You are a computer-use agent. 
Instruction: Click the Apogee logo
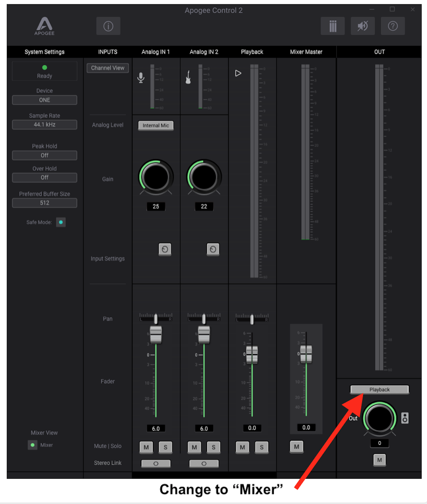point(44,26)
